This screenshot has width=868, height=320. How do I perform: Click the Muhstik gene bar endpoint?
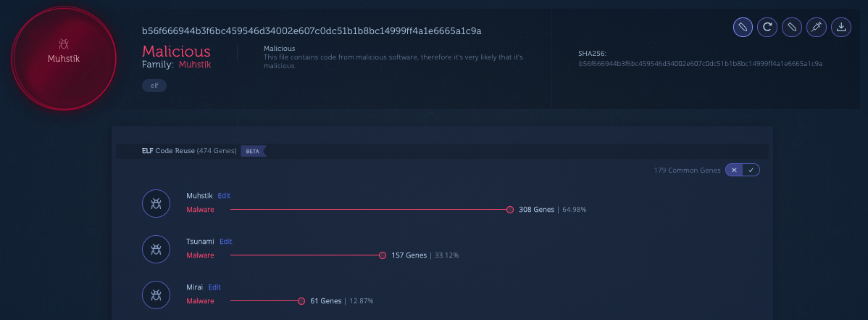pyautogui.click(x=510, y=210)
